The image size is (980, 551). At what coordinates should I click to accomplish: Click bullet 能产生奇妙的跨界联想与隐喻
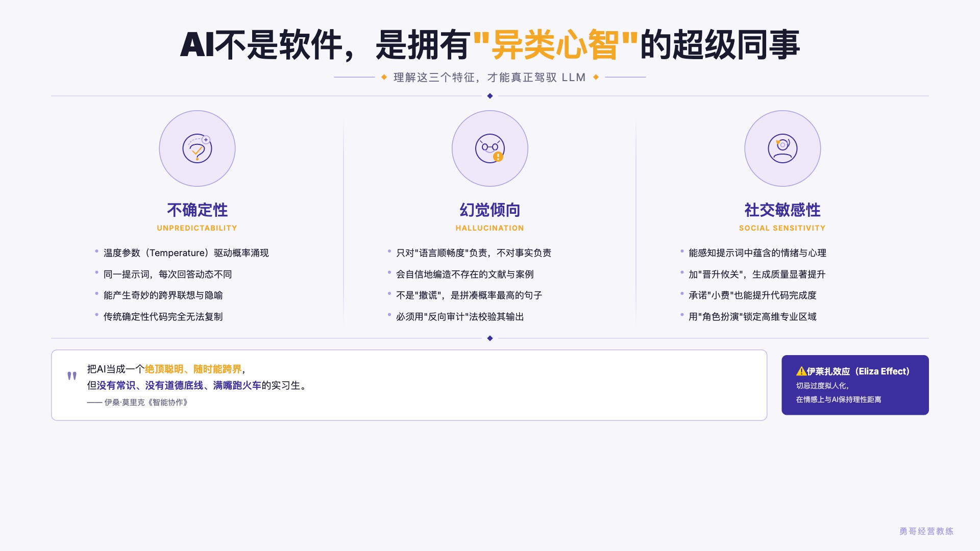tap(163, 295)
